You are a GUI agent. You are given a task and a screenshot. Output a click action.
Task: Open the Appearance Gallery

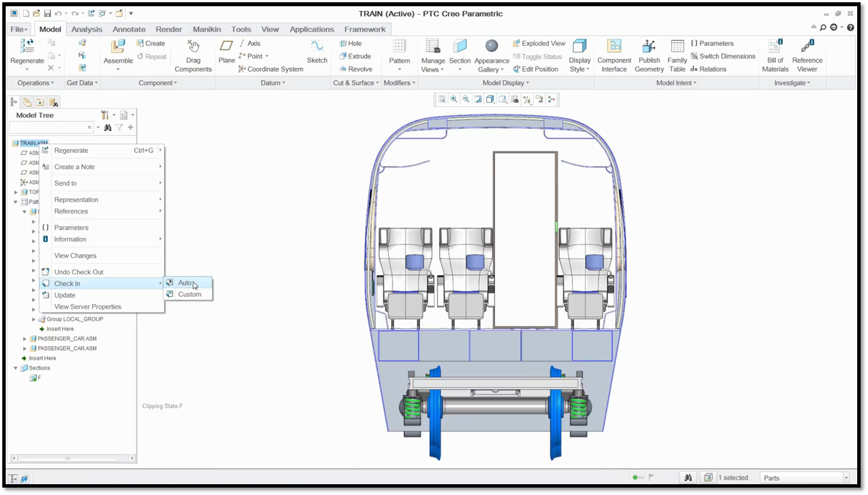[492, 56]
